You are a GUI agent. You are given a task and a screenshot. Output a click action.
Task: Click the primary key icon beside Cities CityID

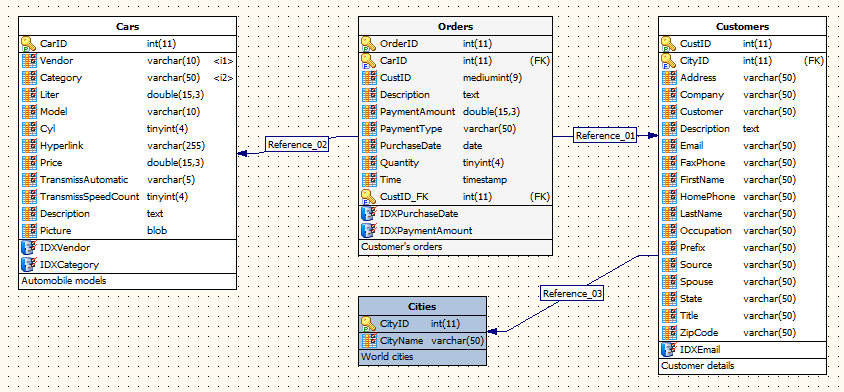[x=369, y=324]
